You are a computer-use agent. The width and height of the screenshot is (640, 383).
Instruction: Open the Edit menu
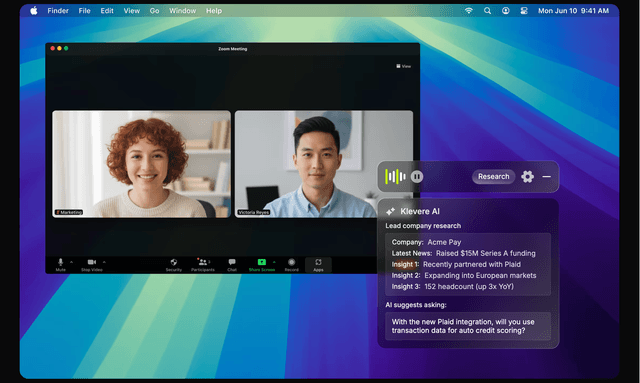point(107,11)
